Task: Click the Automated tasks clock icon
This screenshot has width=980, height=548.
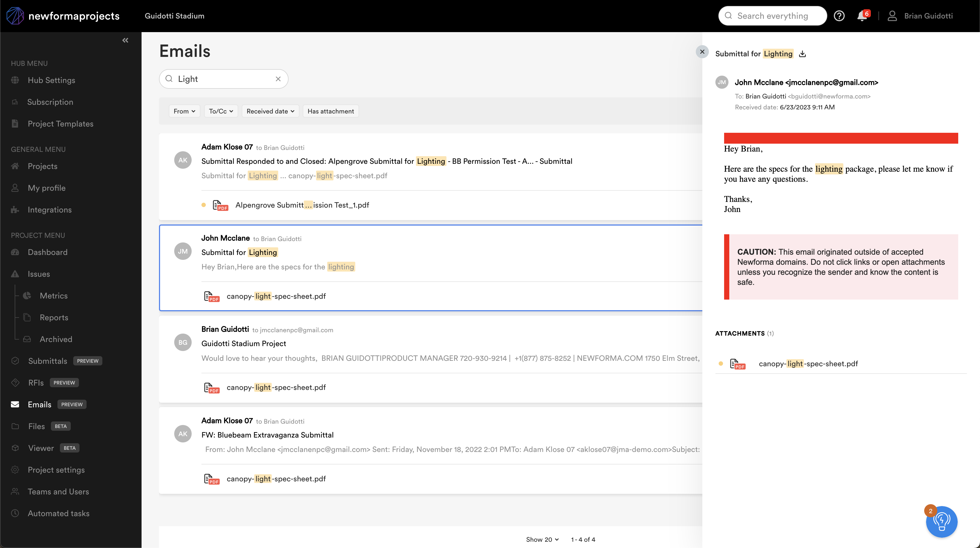Action: (x=15, y=513)
